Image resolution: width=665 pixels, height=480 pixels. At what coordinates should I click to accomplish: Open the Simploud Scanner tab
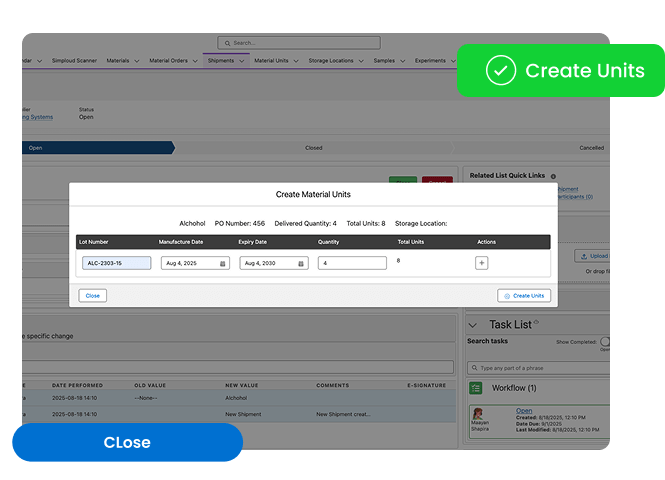(x=74, y=61)
